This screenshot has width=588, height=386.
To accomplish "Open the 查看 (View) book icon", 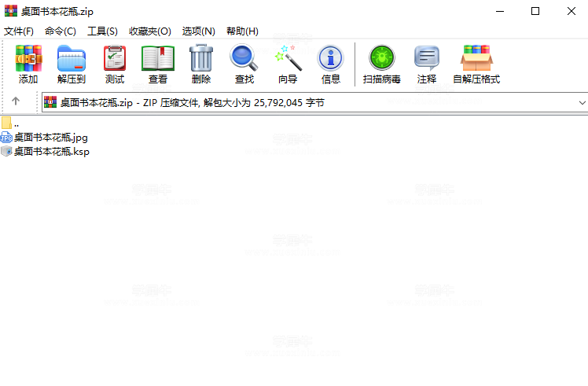I will tap(158, 58).
